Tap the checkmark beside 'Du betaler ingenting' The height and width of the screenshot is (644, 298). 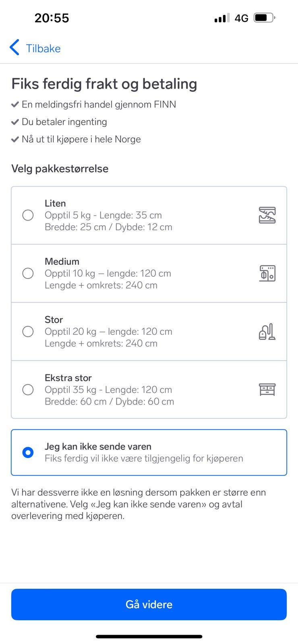(15, 122)
